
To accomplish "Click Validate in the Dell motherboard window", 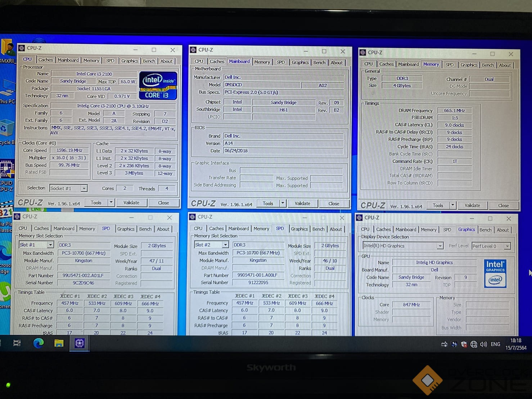I will (302, 203).
